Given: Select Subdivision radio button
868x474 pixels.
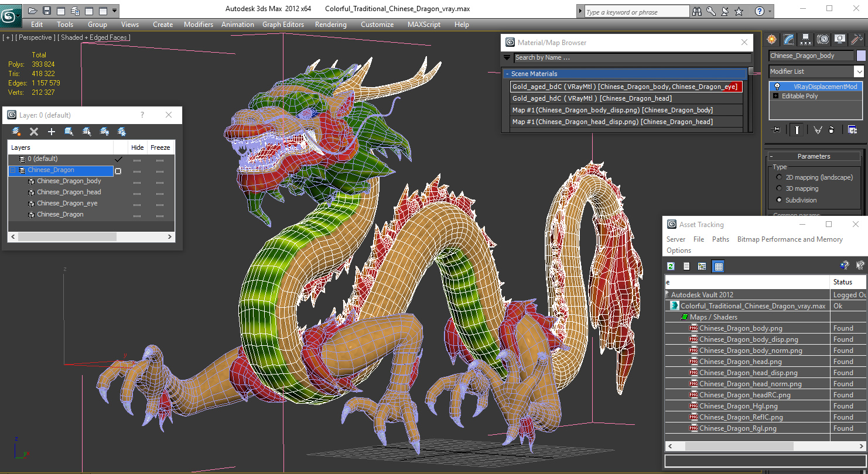Looking at the screenshot, I should tap(779, 200).
